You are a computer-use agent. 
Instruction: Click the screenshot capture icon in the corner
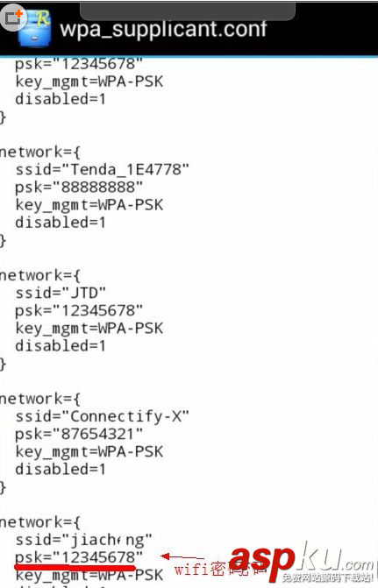(x=13, y=17)
